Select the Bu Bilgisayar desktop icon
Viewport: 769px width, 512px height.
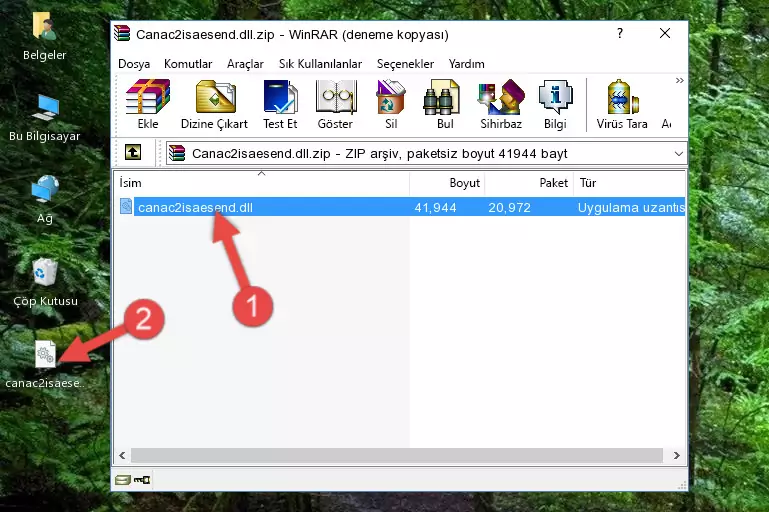coord(45,118)
